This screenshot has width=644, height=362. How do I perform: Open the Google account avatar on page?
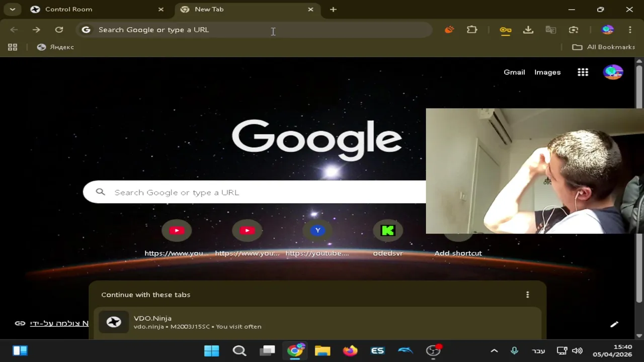pyautogui.click(x=613, y=72)
